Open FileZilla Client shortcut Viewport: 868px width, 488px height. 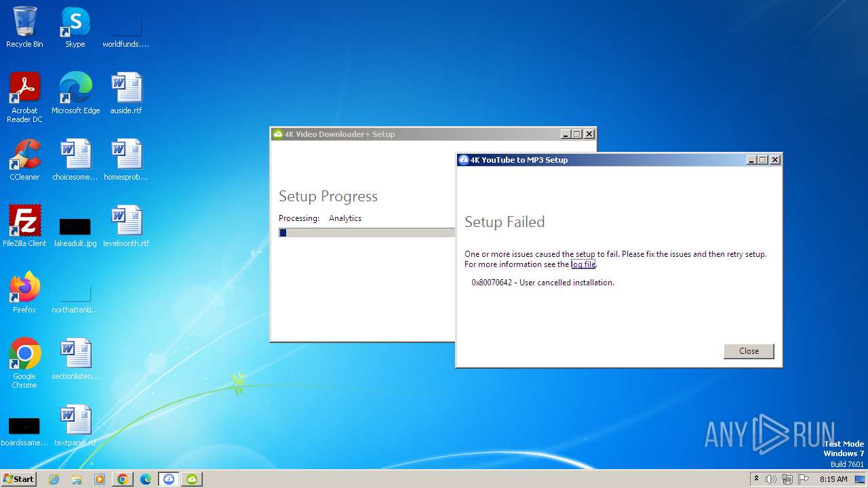24,226
